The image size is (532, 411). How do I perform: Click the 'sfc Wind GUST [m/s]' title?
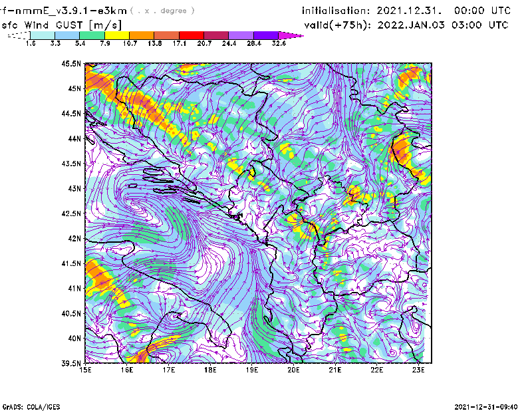pos(61,25)
